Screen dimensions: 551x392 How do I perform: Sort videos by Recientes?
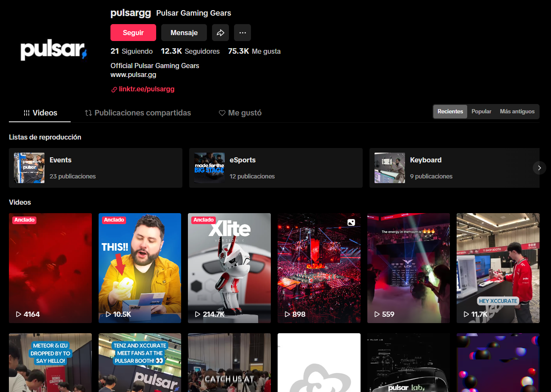coord(450,112)
